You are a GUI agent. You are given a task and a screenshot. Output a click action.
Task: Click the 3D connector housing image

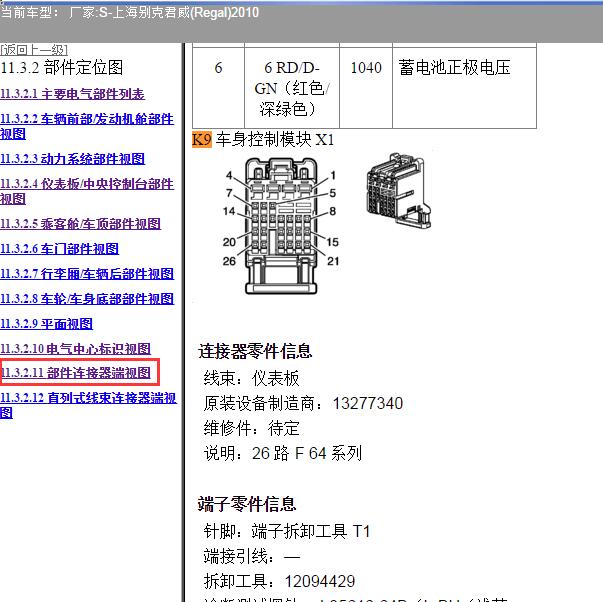399,190
